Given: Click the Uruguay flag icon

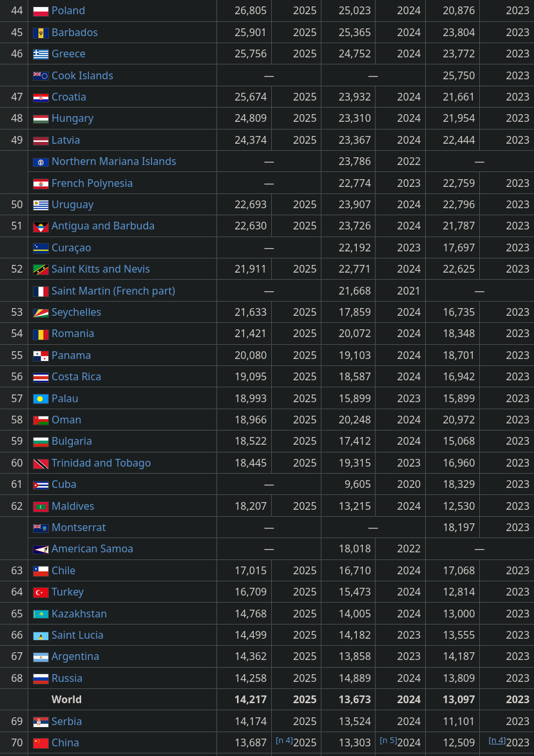Looking at the screenshot, I should 41,205.
